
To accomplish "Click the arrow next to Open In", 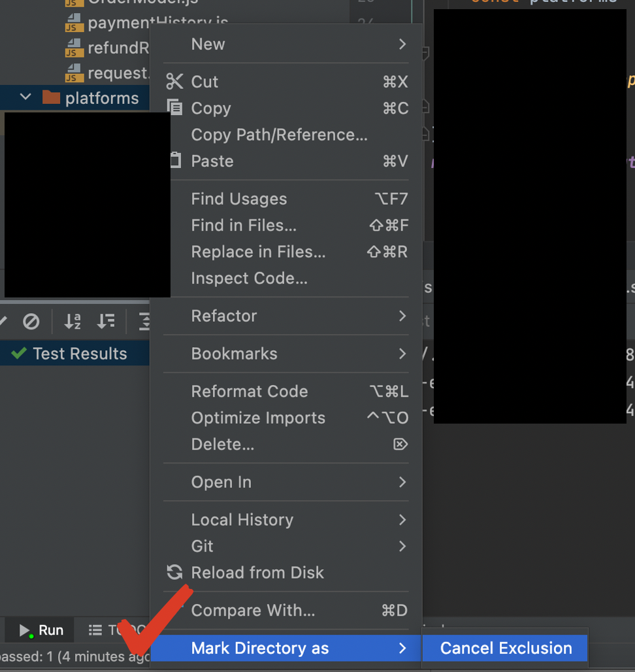I will pos(402,482).
